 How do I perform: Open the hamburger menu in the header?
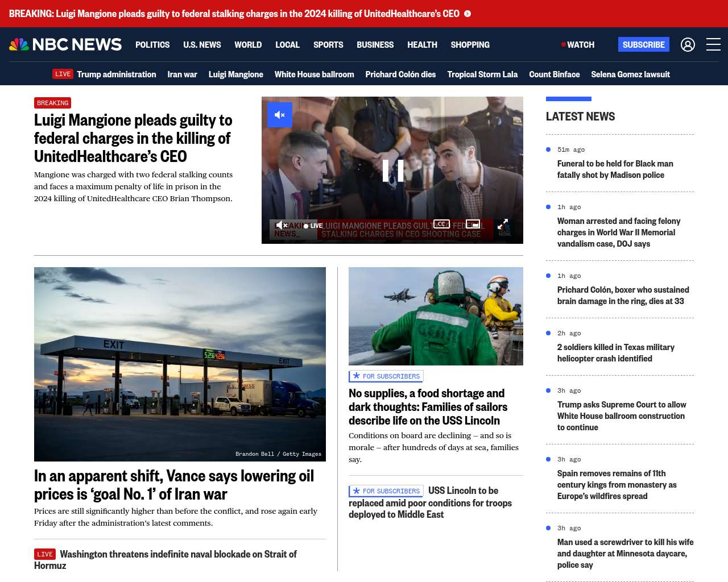click(x=713, y=44)
